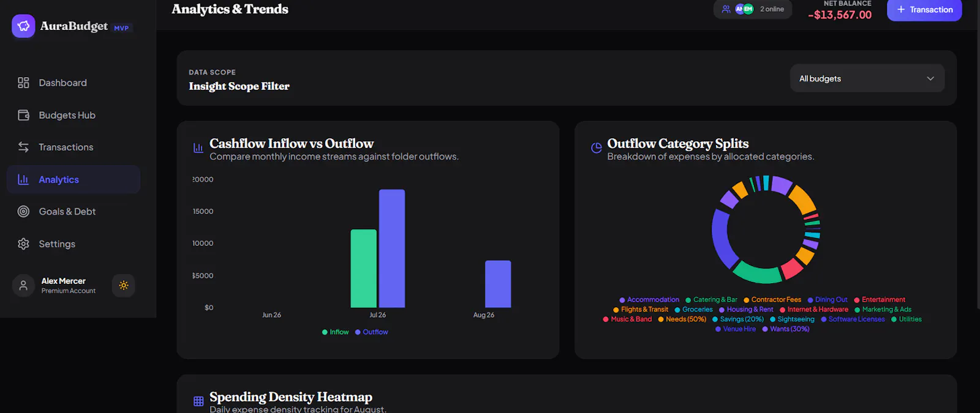Toggle the Inflow legend series
The image size is (980, 413).
[336, 332]
